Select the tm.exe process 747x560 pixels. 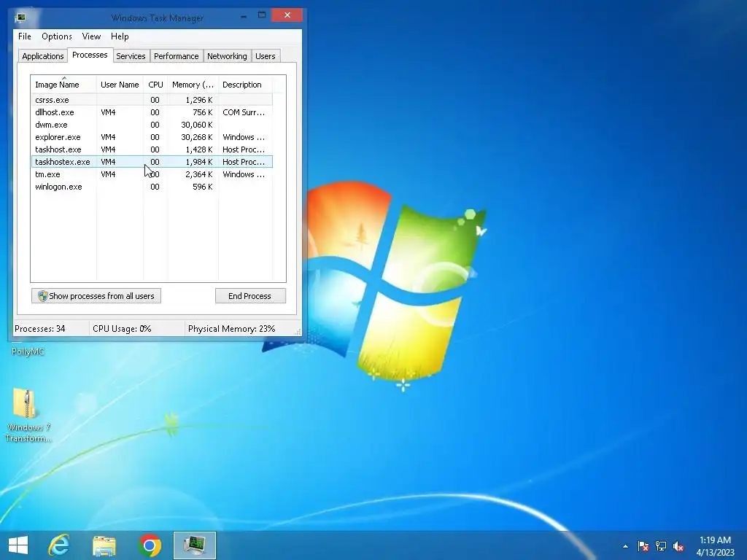pyautogui.click(x=152, y=174)
